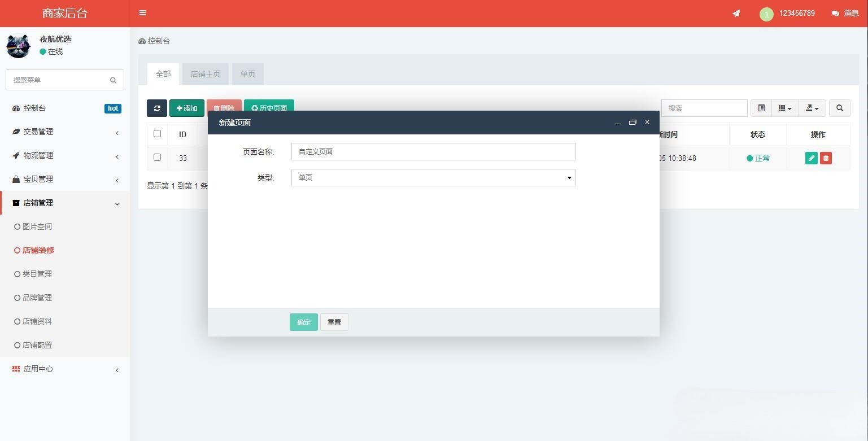
Task: Click the sidebar search menu magnifier icon
Action: tap(114, 80)
